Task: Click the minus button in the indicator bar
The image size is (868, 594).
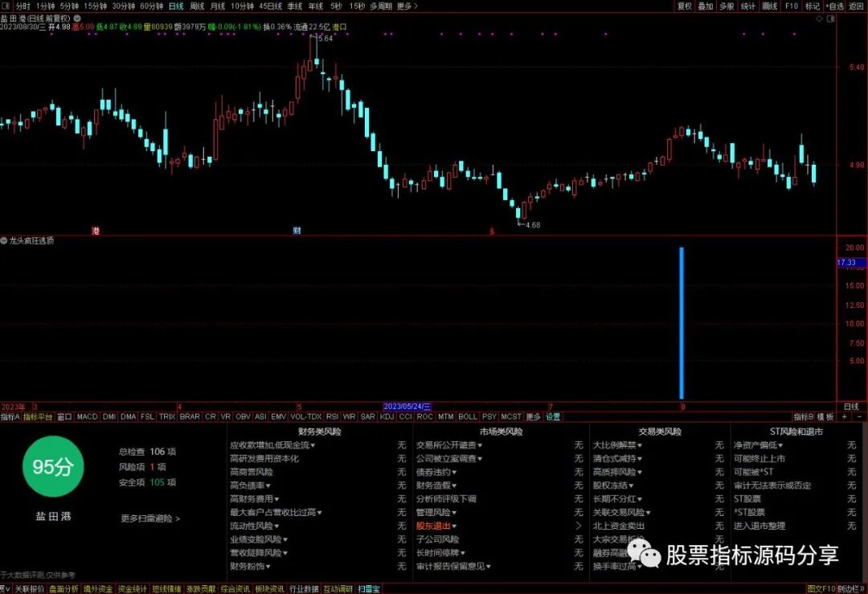Action: (x=860, y=417)
